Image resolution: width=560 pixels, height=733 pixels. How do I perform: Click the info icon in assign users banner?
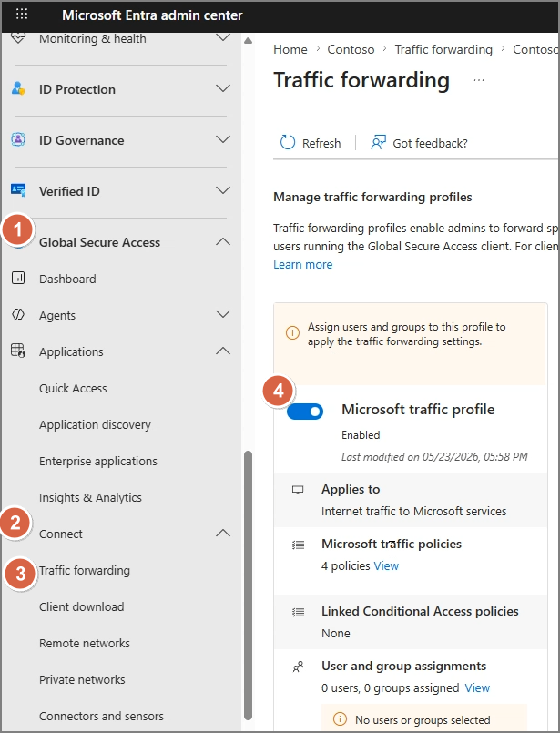pos(292,333)
